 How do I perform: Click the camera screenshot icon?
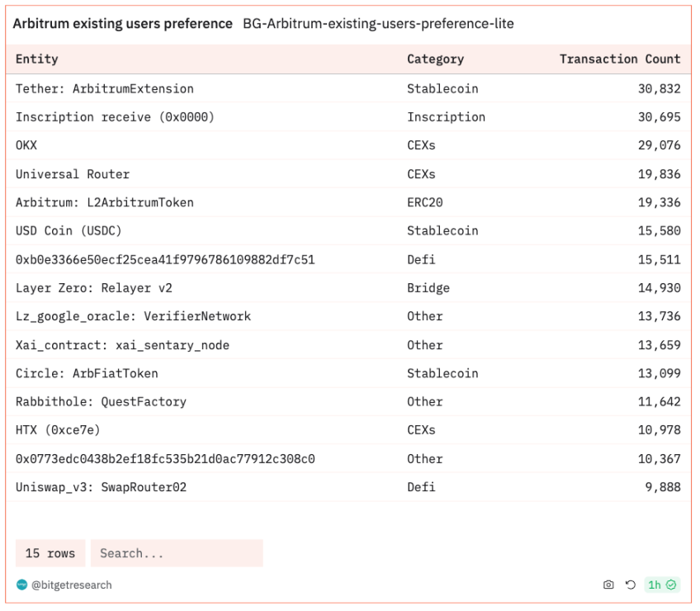coord(608,585)
